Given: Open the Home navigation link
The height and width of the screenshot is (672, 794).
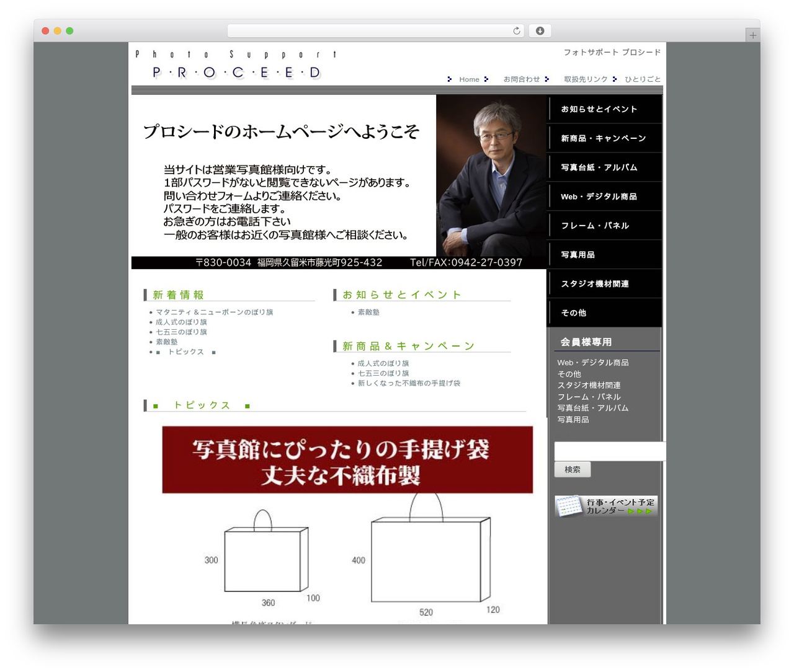Looking at the screenshot, I should click(x=469, y=79).
